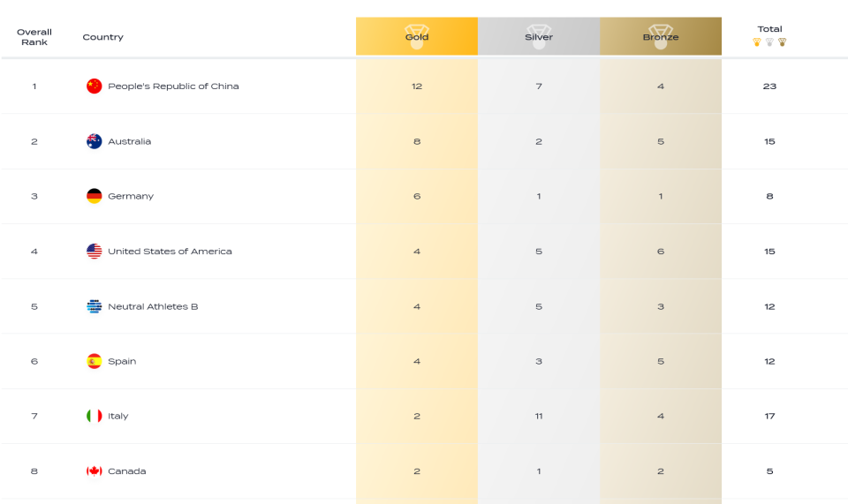The width and height of the screenshot is (848, 504).
Task: Click the Spain flag icon
Action: coord(95,361)
